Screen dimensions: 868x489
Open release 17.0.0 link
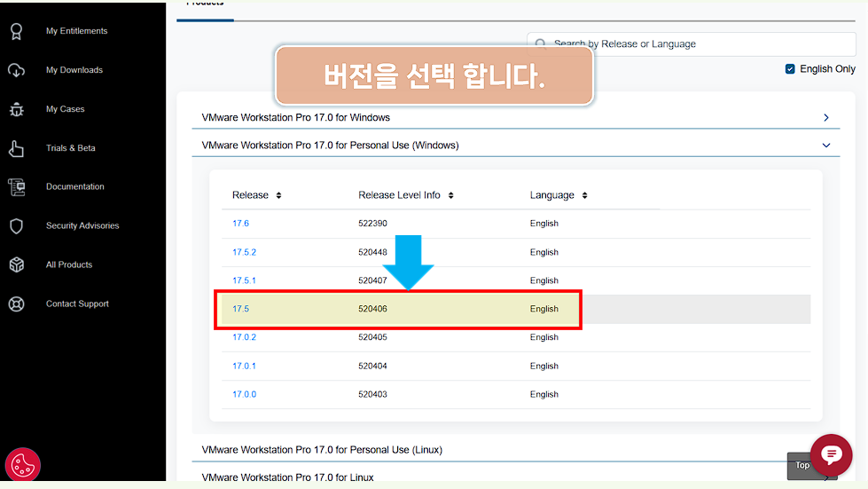tap(244, 394)
